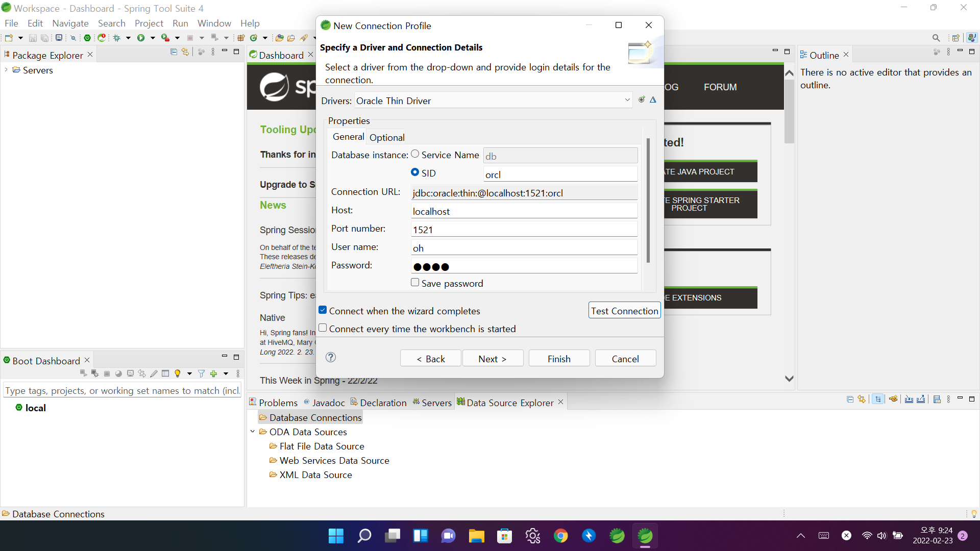
Task: Open the Navigate menu
Action: click(x=70, y=23)
